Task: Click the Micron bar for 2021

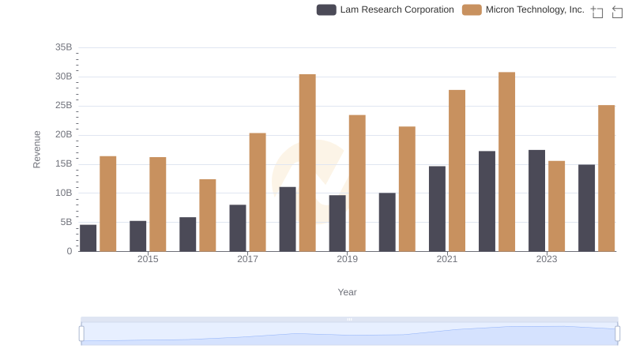Action: 457,171
